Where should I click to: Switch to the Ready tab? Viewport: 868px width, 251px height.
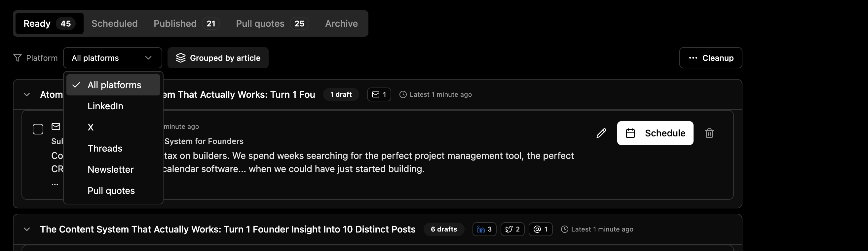(x=49, y=23)
